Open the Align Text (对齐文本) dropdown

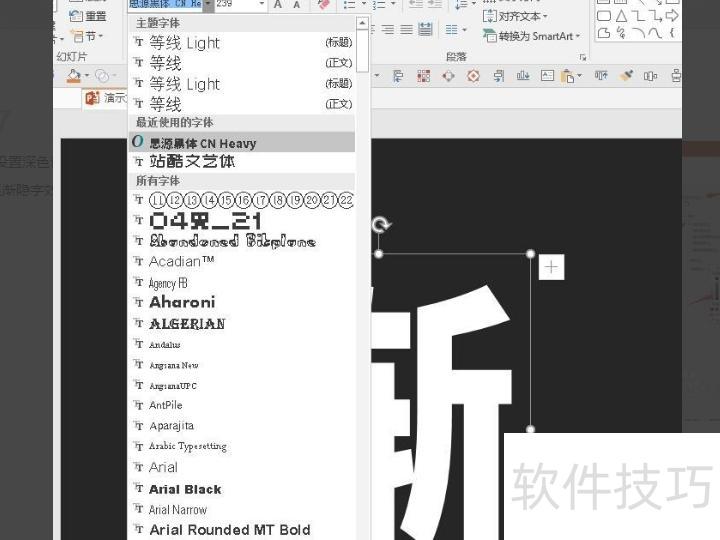click(515, 17)
